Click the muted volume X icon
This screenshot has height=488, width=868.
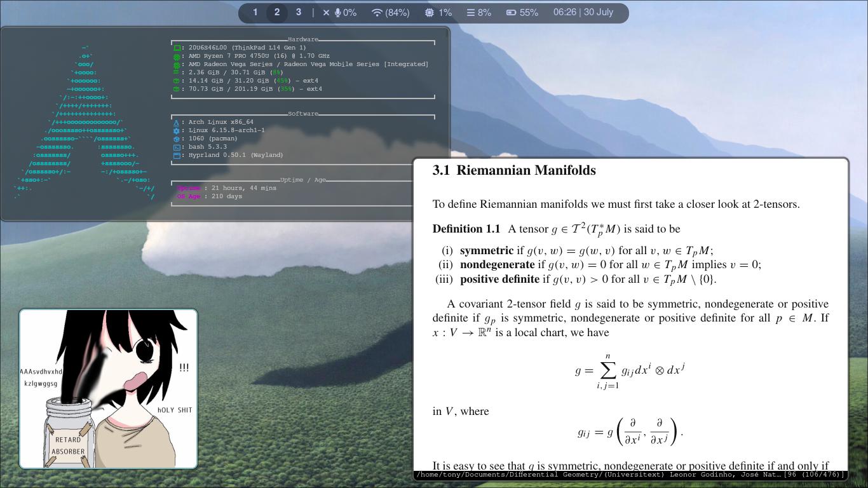pos(326,13)
